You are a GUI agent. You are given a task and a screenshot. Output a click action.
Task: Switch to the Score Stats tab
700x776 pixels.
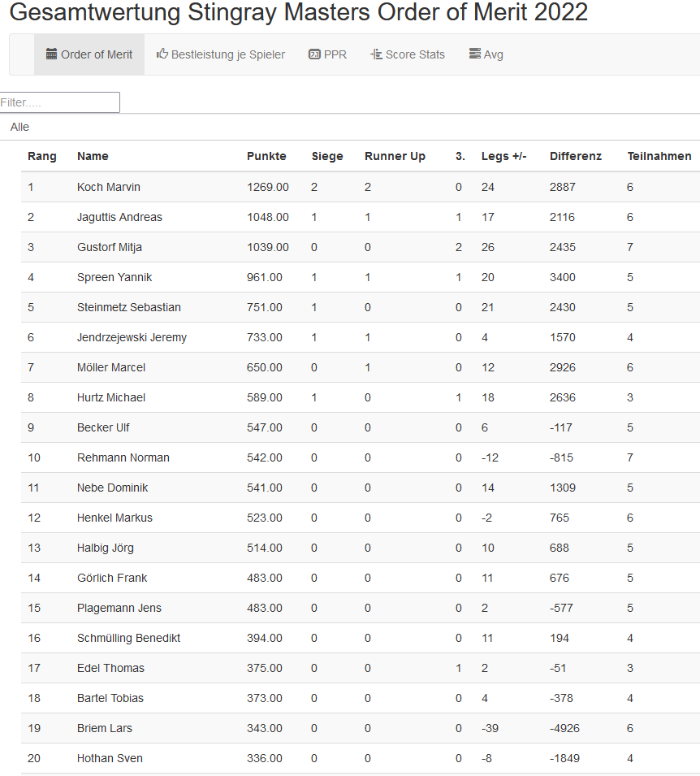pyautogui.click(x=415, y=54)
